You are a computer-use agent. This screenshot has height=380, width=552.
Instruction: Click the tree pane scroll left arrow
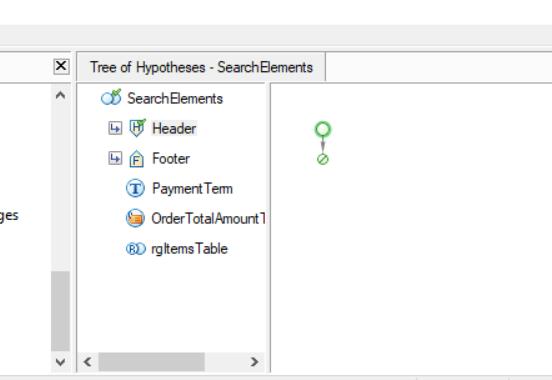point(88,362)
